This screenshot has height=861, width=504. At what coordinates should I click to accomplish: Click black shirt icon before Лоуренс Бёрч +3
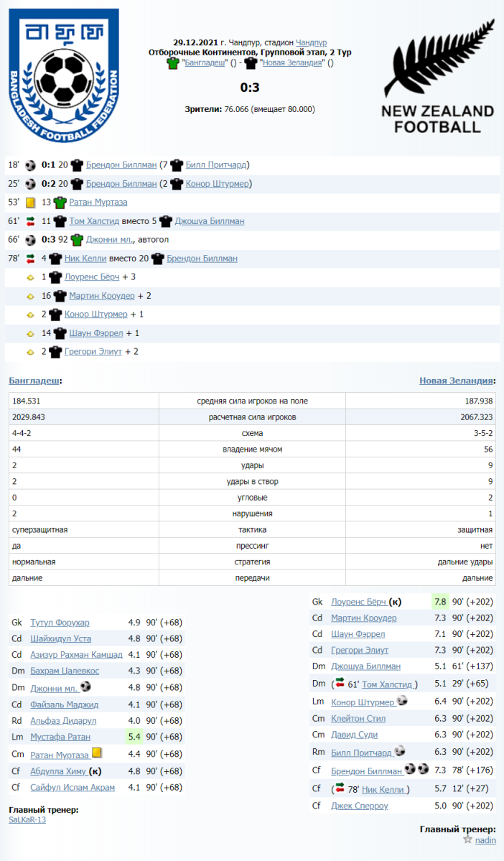click(x=55, y=276)
